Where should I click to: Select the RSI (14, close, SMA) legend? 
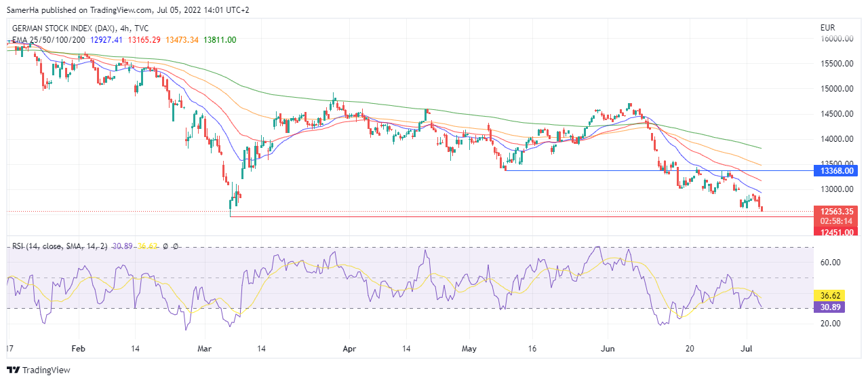tap(60, 246)
